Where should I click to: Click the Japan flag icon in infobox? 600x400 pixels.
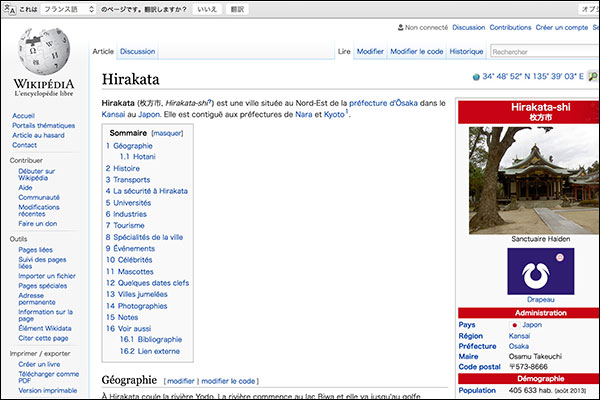(515, 325)
